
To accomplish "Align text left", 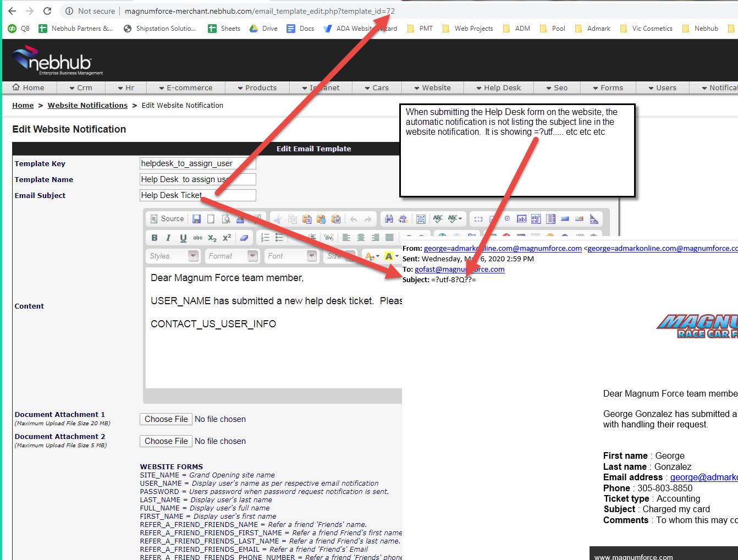I will [x=346, y=238].
